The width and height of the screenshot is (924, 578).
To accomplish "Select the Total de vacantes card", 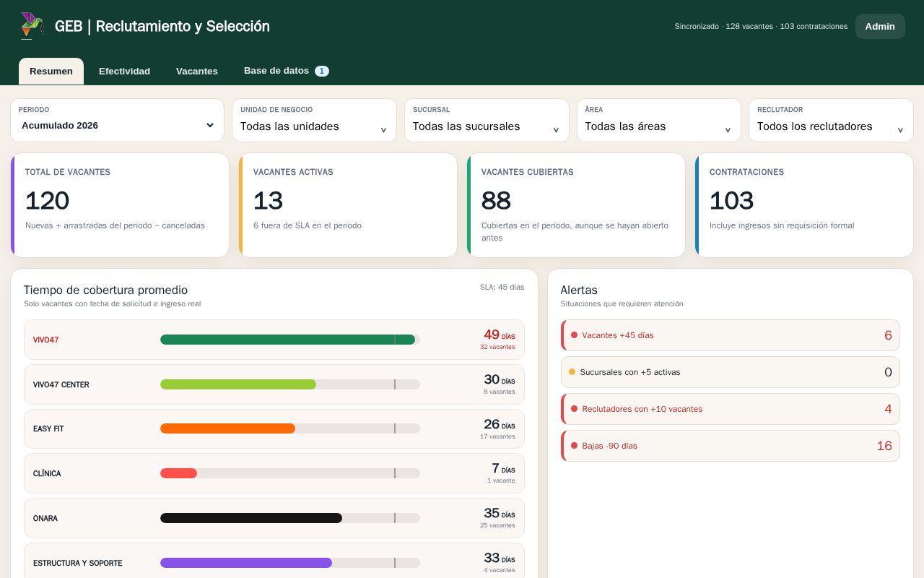I will coord(120,205).
